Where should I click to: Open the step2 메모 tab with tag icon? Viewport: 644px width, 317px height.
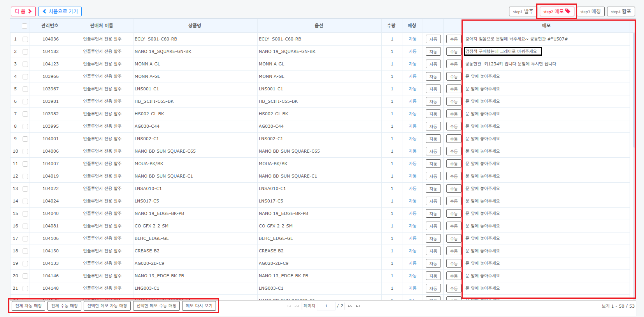click(x=557, y=11)
